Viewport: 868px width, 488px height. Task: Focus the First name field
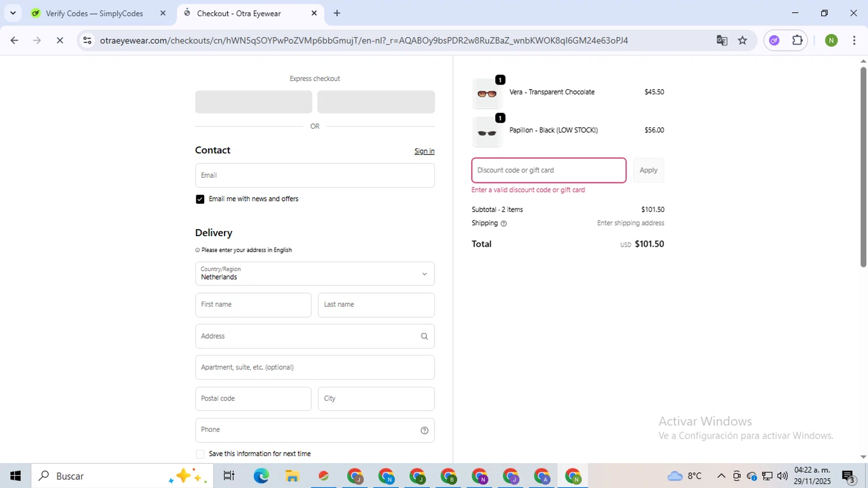click(x=253, y=305)
